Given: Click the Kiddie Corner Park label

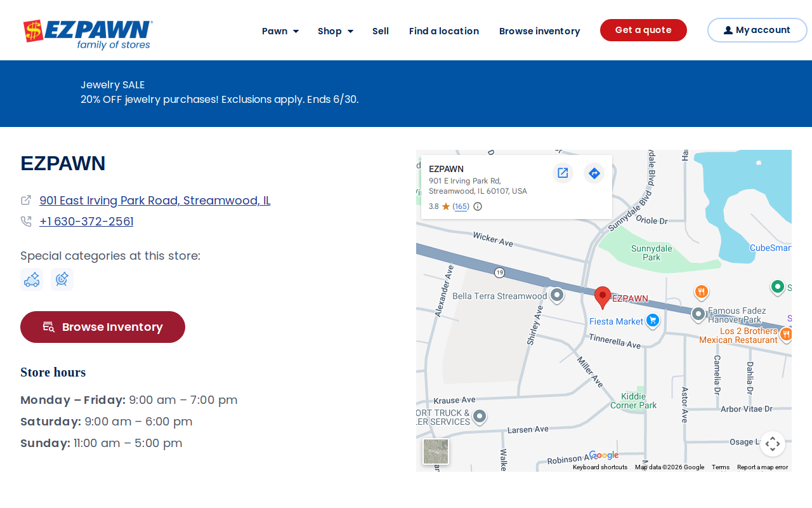Looking at the screenshot, I should pyautogui.click(x=634, y=400).
